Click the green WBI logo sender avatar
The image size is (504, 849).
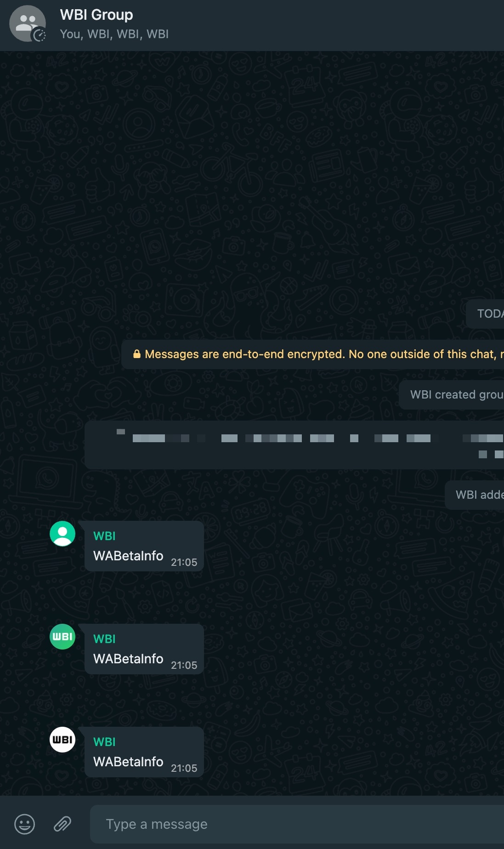(x=62, y=637)
